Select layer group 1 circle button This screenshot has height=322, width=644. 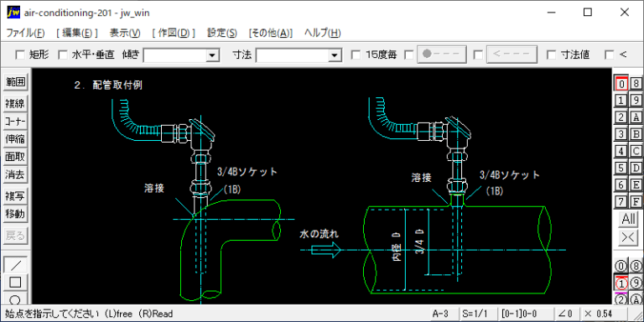coord(621,283)
